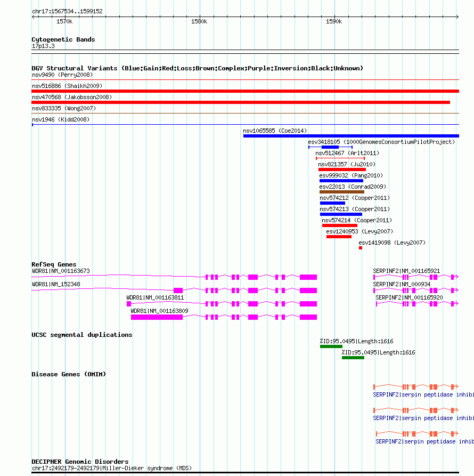This screenshot has width=474, height=476.
Task: Click second %ID:95.0495 Length:1616 label
Action: pos(379,352)
